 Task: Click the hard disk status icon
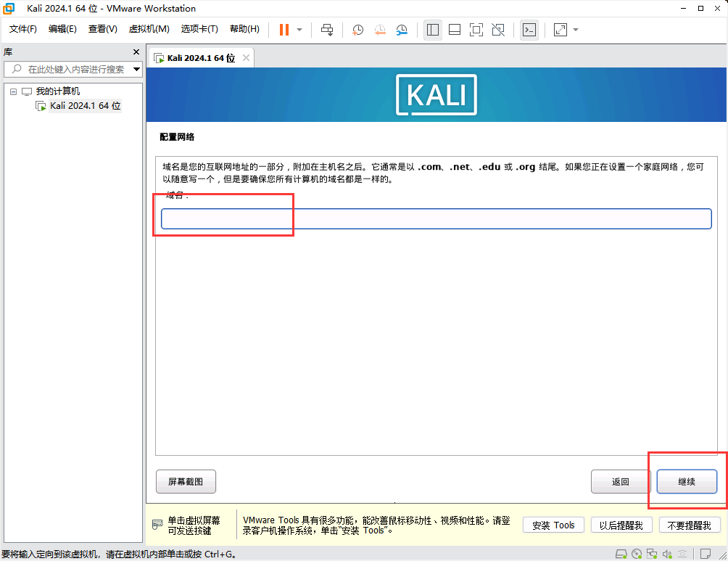pos(621,554)
